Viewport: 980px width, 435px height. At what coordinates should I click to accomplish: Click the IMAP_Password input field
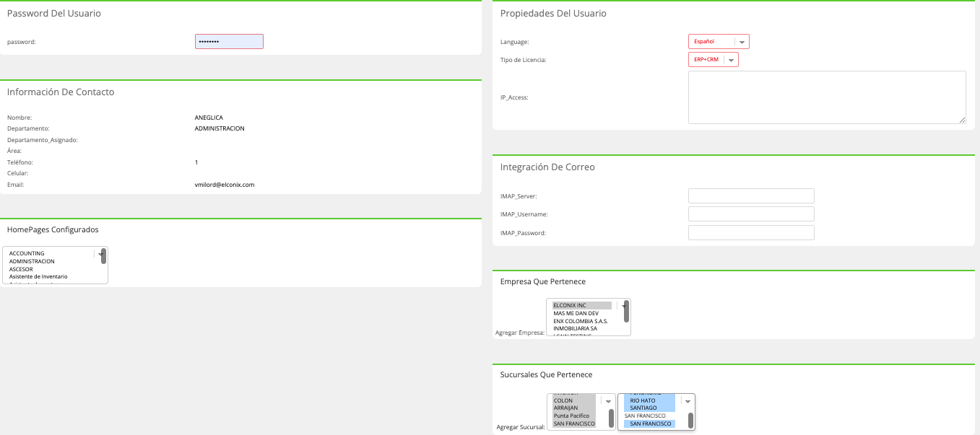(751, 233)
